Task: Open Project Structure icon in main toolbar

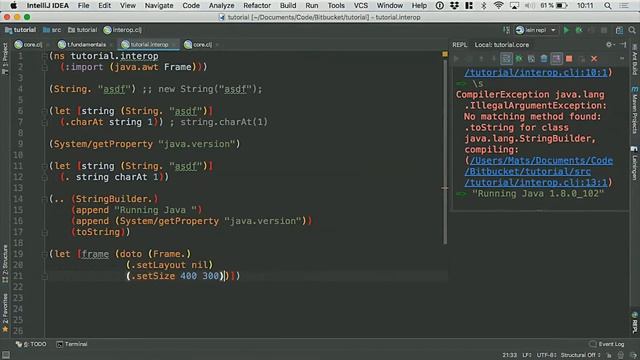Action: pyautogui.click(x=619, y=30)
